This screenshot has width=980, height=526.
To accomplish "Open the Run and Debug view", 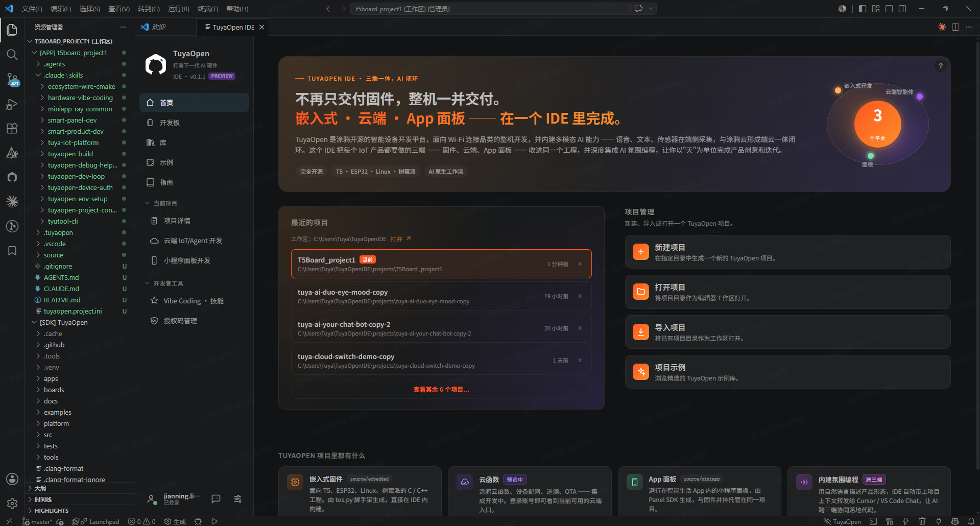I will click(x=12, y=104).
